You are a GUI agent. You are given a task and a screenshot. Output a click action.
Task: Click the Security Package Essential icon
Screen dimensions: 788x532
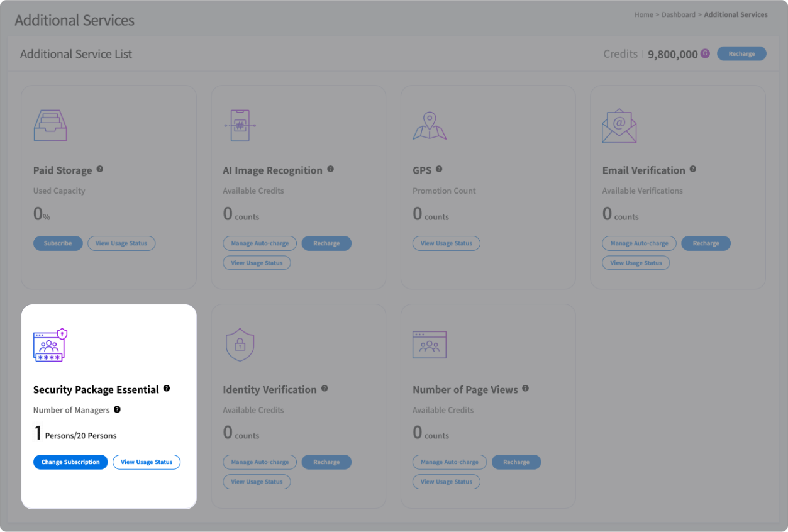coord(50,345)
